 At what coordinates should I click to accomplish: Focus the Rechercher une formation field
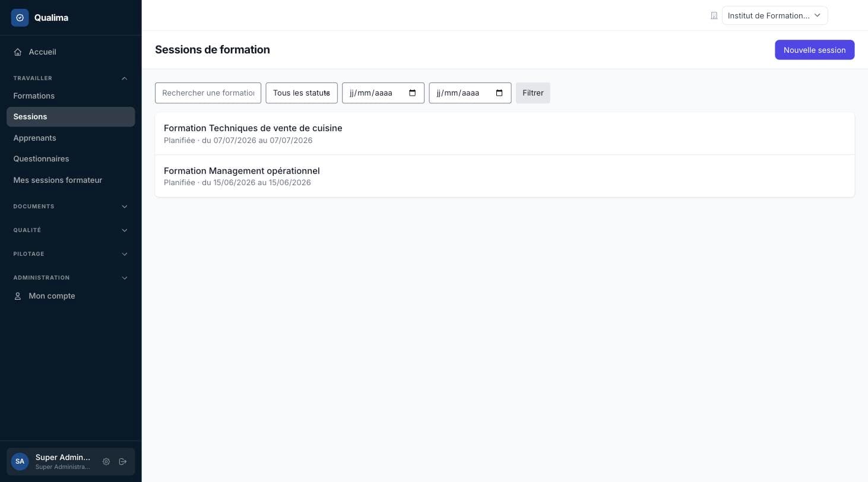[x=208, y=93]
